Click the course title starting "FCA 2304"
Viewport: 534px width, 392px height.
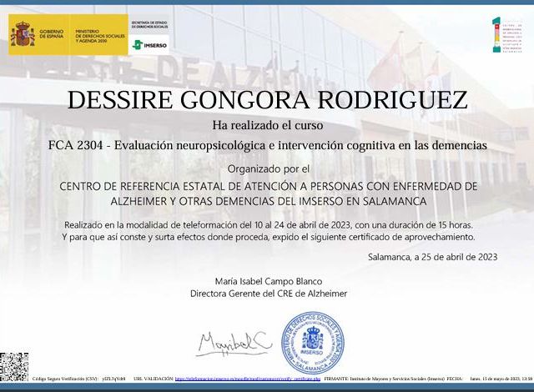click(x=267, y=145)
